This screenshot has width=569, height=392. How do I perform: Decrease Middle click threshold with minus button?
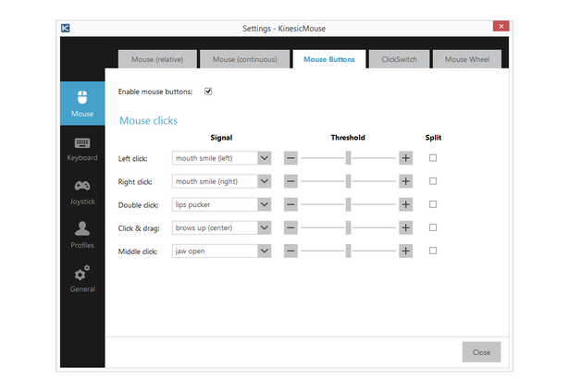point(291,251)
